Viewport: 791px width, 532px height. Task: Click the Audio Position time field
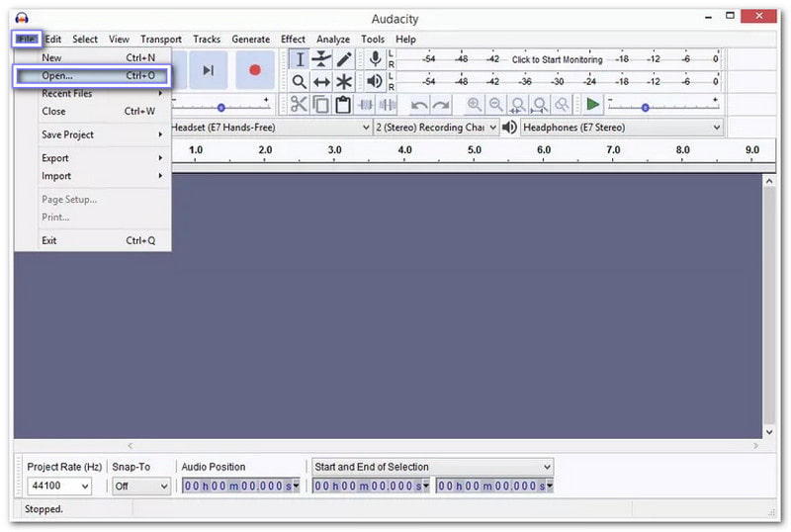click(x=240, y=487)
